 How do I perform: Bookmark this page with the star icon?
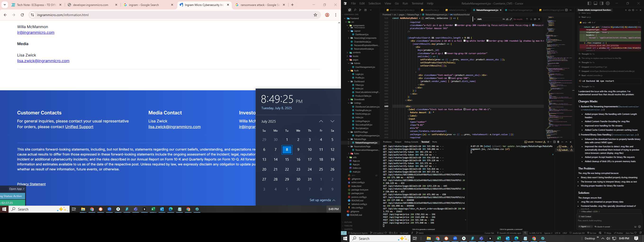(x=315, y=15)
